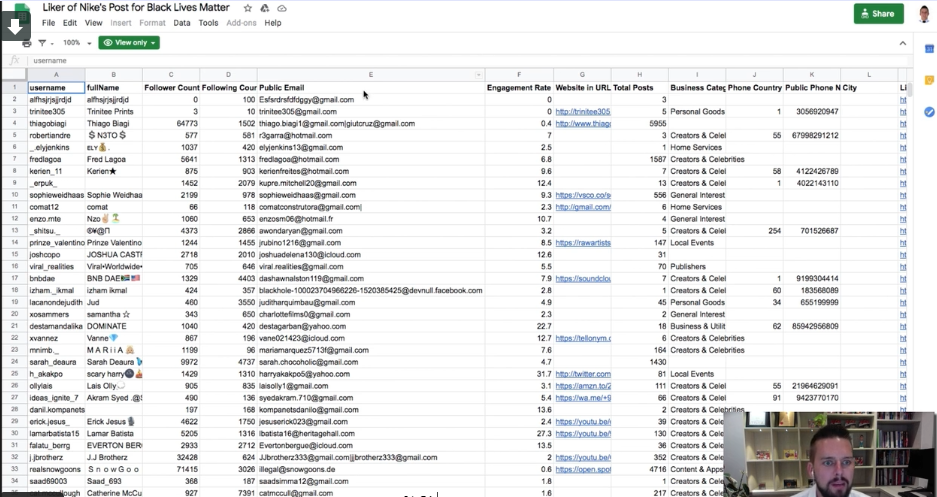Collapse the toolbar with the up chevron
Screen dimensions: 937x497
[902, 43]
